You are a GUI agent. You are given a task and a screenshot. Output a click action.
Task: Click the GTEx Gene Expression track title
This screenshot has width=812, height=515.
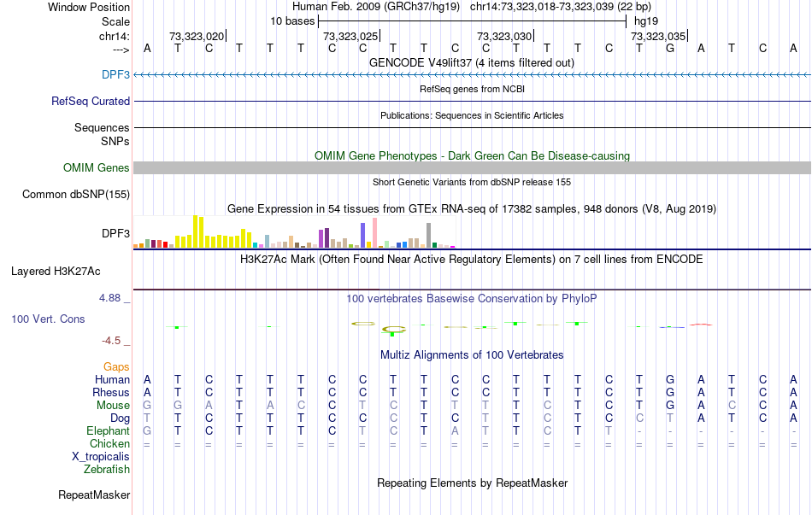[472, 208]
